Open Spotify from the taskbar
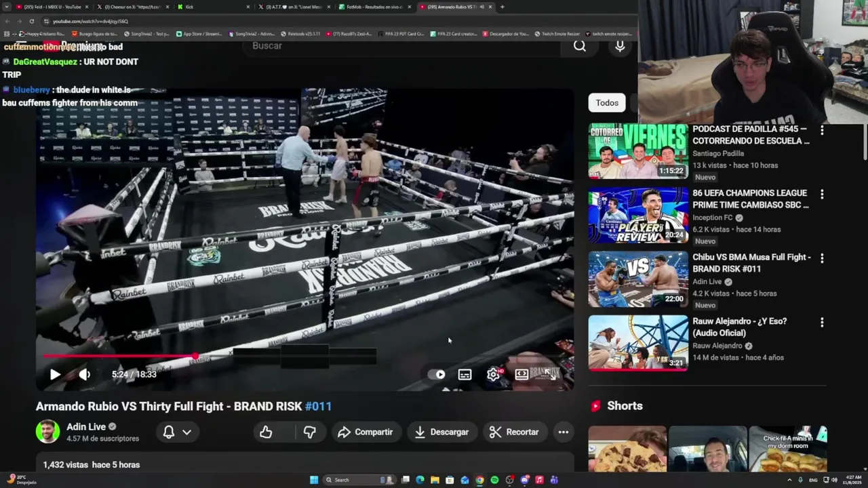The width and height of the screenshot is (868, 488). click(494, 480)
